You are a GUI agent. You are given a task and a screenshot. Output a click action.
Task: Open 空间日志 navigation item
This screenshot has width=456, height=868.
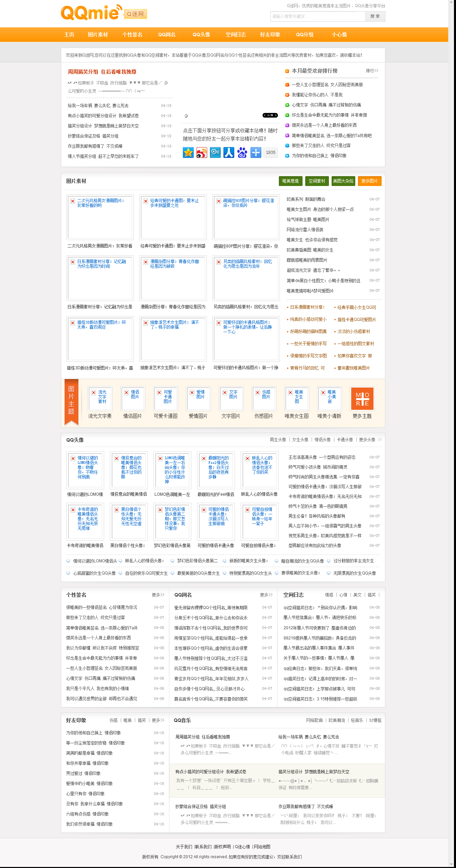pyautogui.click(x=236, y=34)
